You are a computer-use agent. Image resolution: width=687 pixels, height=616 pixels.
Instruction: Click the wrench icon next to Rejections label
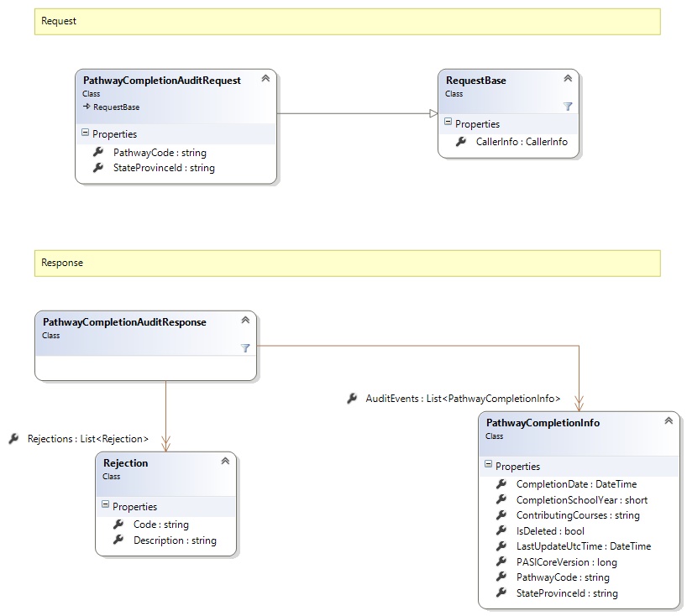(x=14, y=438)
